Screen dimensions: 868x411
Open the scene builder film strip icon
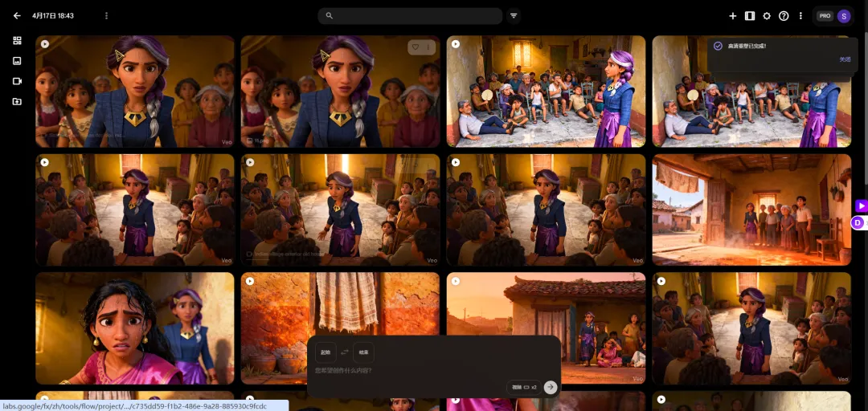pyautogui.click(x=750, y=16)
